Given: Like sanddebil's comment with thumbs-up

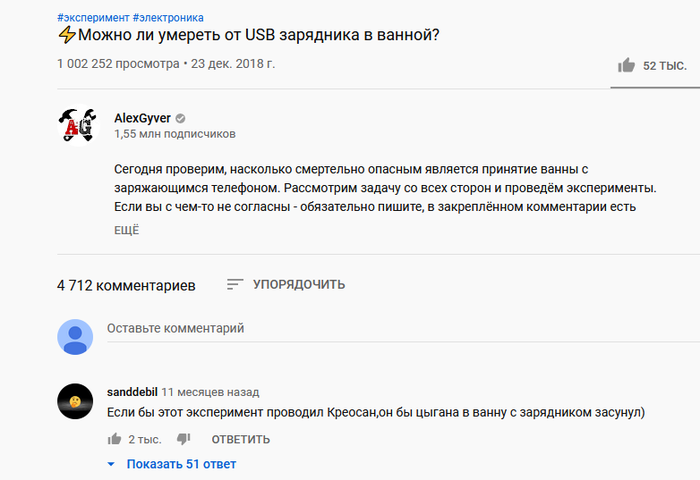Looking at the screenshot, I should [114, 439].
